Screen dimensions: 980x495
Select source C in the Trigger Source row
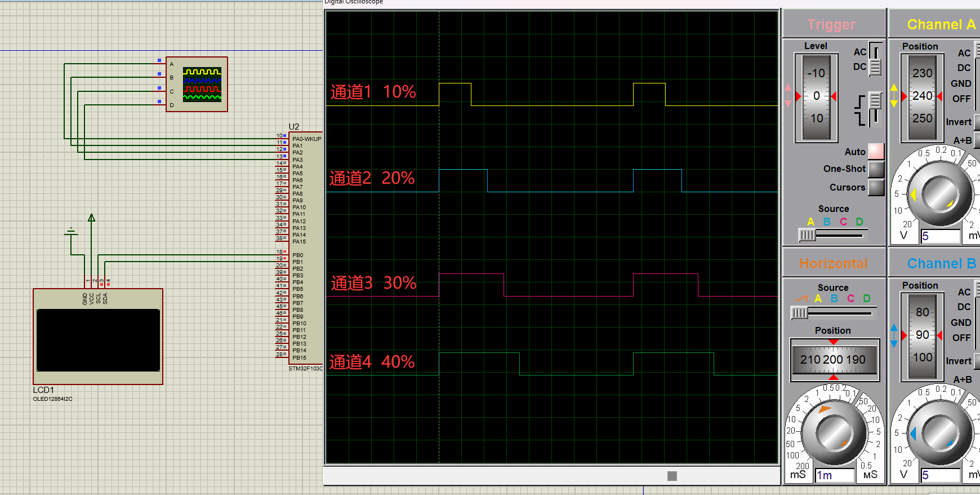pos(843,222)
